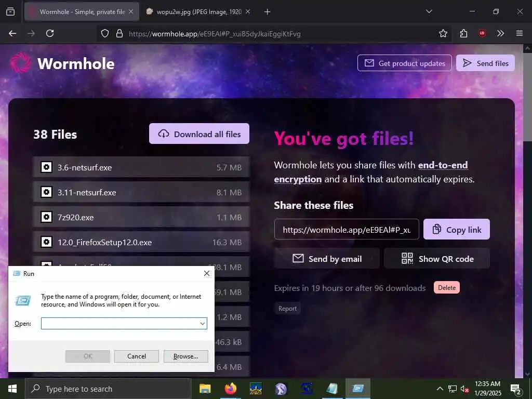Click the muted volume tray icon

coord(464,389)
